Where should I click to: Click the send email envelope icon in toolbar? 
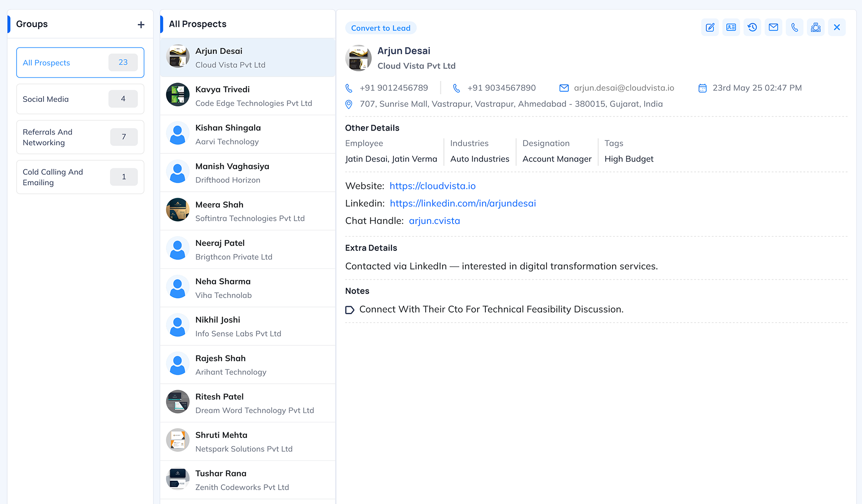(773, 27)
